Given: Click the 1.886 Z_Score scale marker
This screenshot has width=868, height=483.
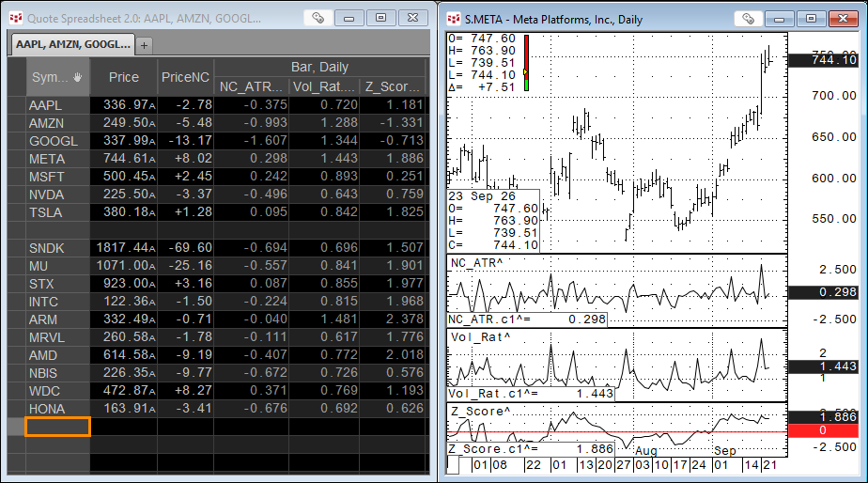Looking at the screenshot, I should [x=823, y=417].
